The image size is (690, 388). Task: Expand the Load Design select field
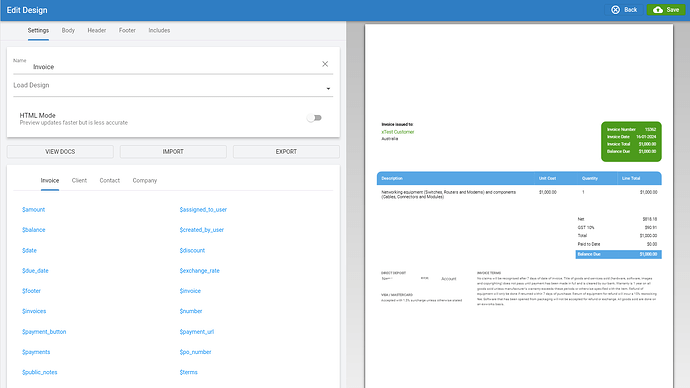tap(173, 86)
